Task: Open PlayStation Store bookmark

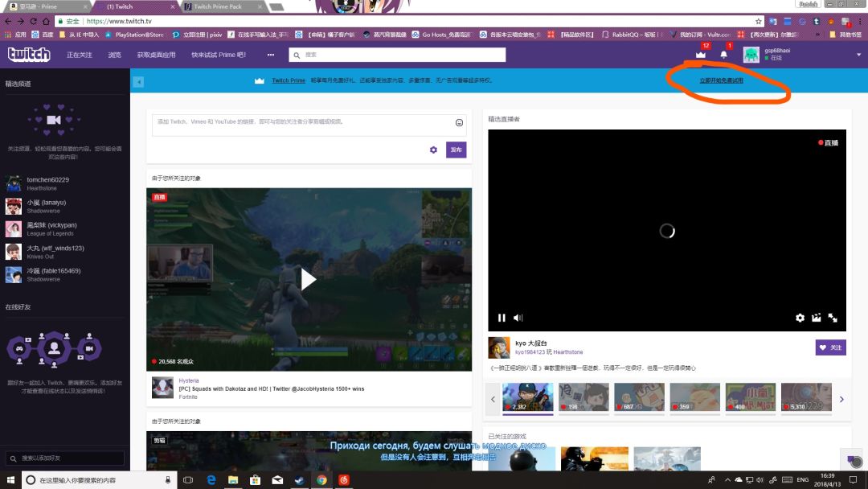Action: [x=135, y=35]
